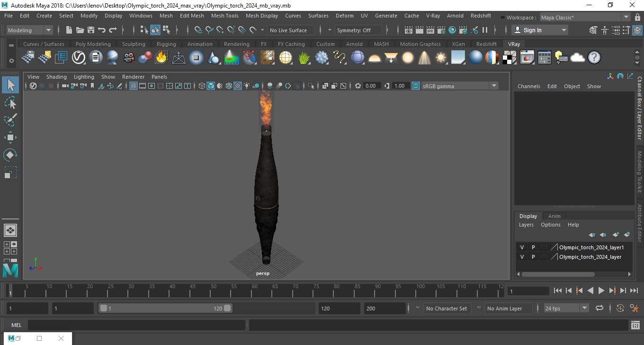Toggle playback P for Olympic_torch_2024_layer1
The height and width of the screenshot is (345, 644).
[x=533, y=247]
